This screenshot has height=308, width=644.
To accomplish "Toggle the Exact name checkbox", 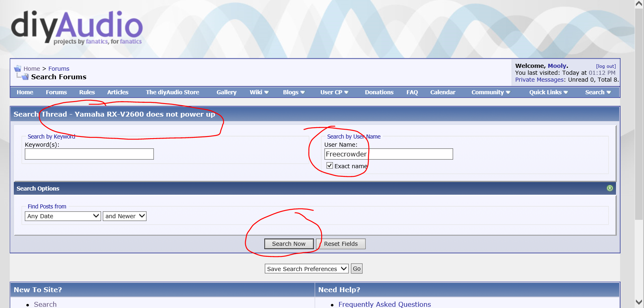I will point(330,165).
